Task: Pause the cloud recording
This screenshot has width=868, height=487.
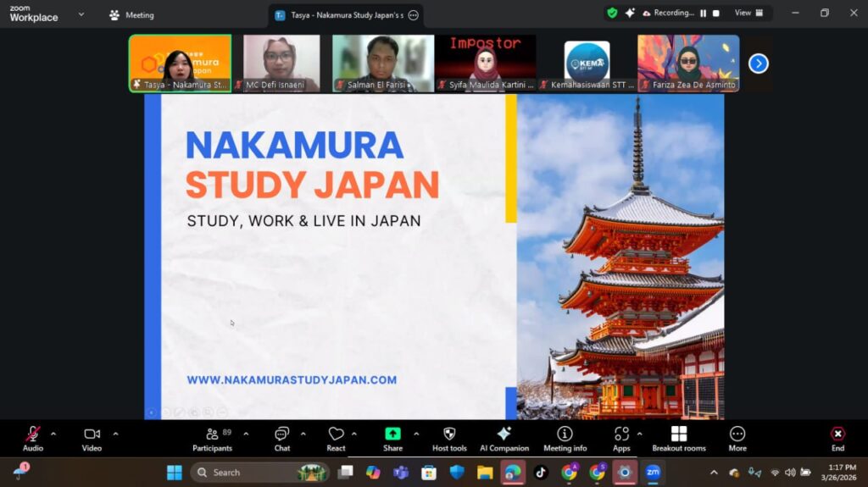Action: pos(703,14)
